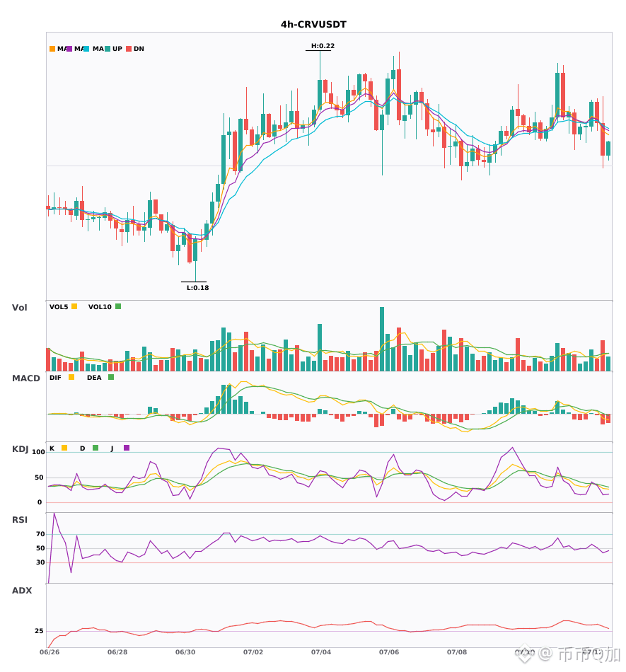Click the purple MA legend swatch
The width and height of the screenshot is (626, 672).
[69, 49]
